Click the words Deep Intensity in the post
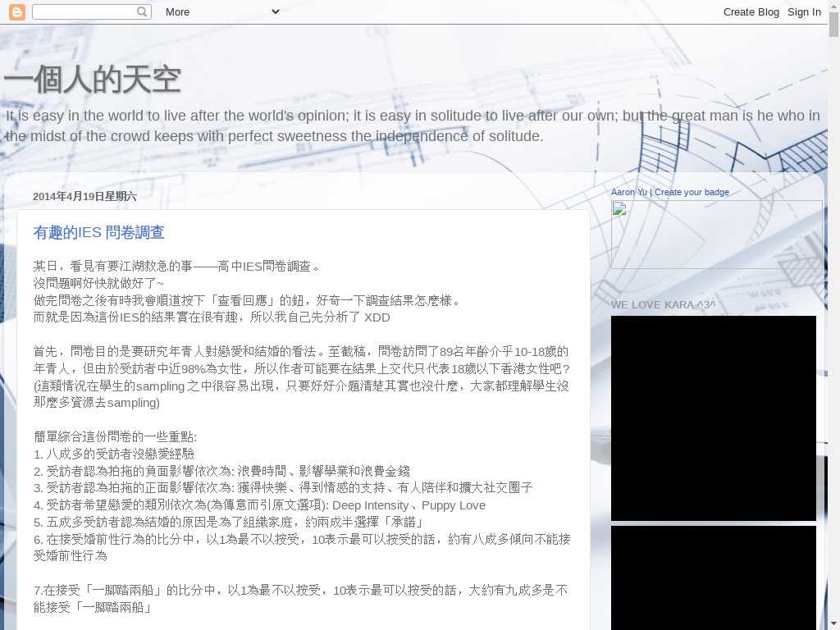840x630 pixels. point(370,505)
